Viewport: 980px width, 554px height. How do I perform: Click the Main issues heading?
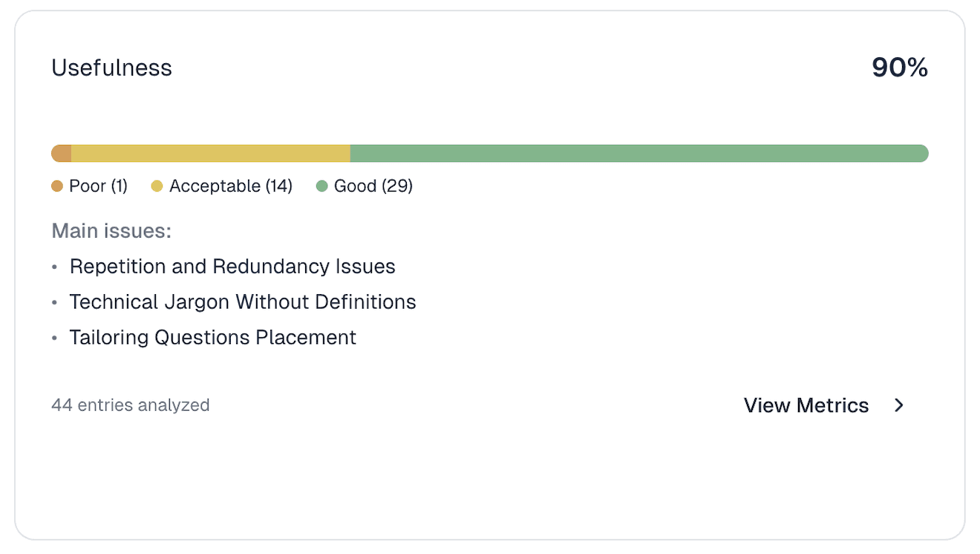[x=111, y=231]
